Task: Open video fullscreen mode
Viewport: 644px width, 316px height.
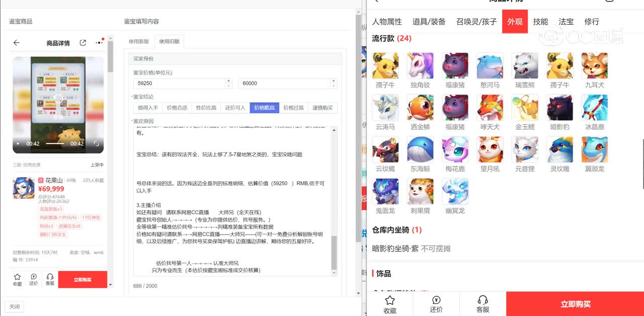Action: 96,143
